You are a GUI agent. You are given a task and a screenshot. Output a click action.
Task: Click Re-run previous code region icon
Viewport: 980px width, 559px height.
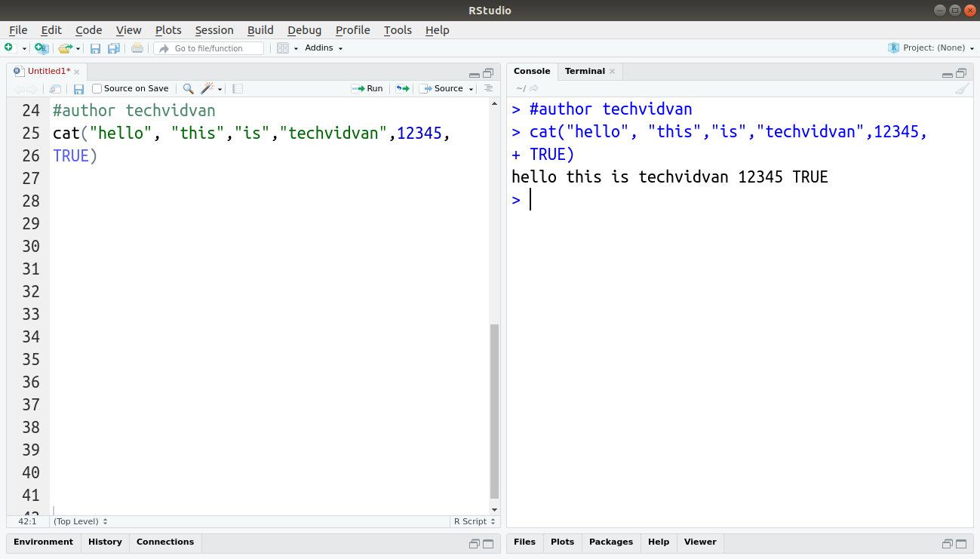[403, 88]
